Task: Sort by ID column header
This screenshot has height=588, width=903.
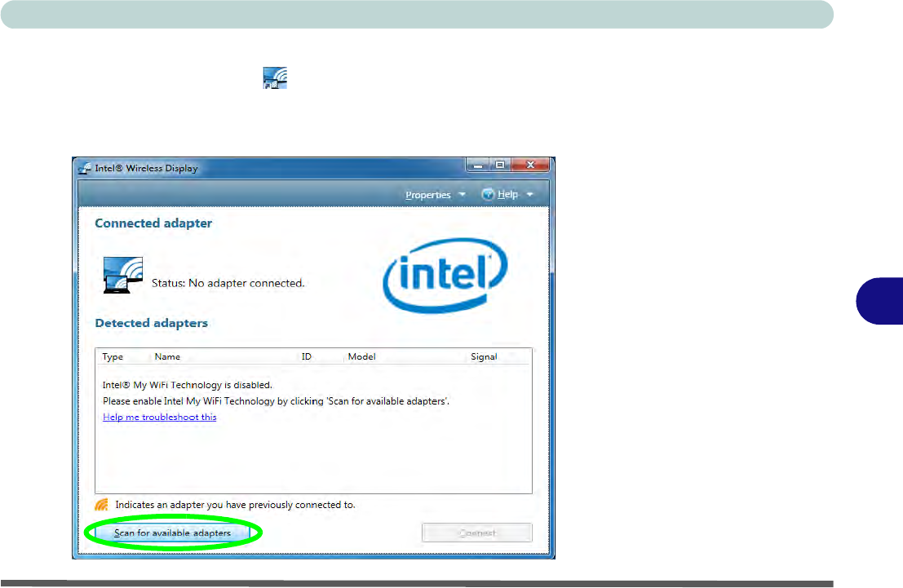Action: [307, 356]
